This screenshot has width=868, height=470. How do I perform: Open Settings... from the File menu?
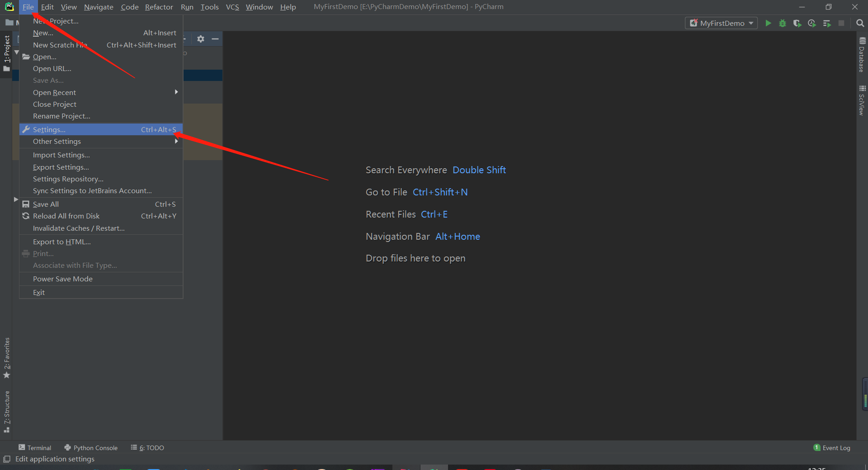click(x=101, y=129)
